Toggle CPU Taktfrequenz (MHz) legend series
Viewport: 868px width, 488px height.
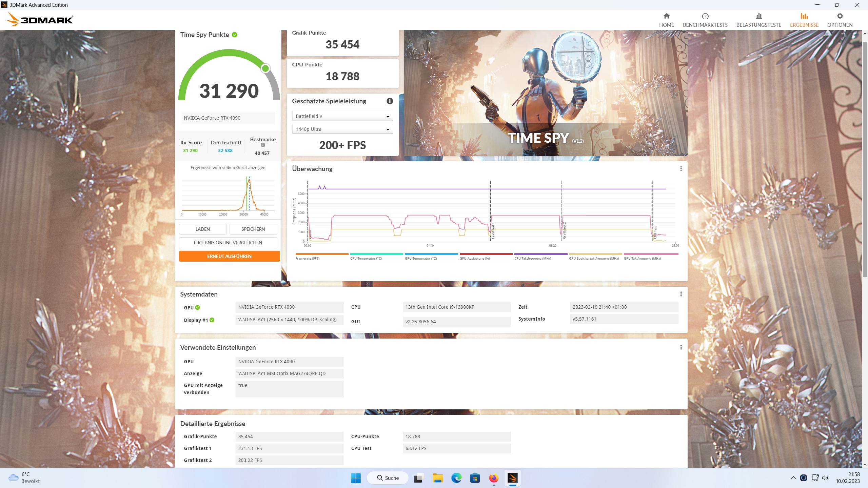coord(532,258)
